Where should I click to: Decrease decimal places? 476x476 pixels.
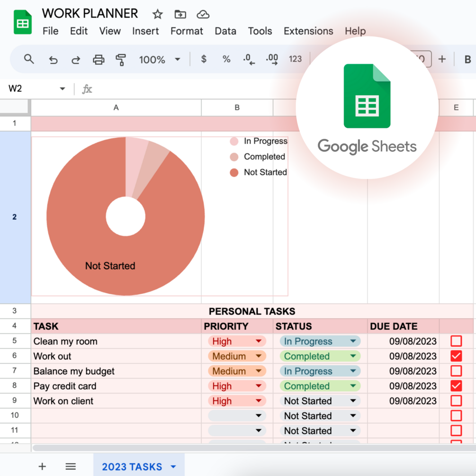click(x=248, y=59)
